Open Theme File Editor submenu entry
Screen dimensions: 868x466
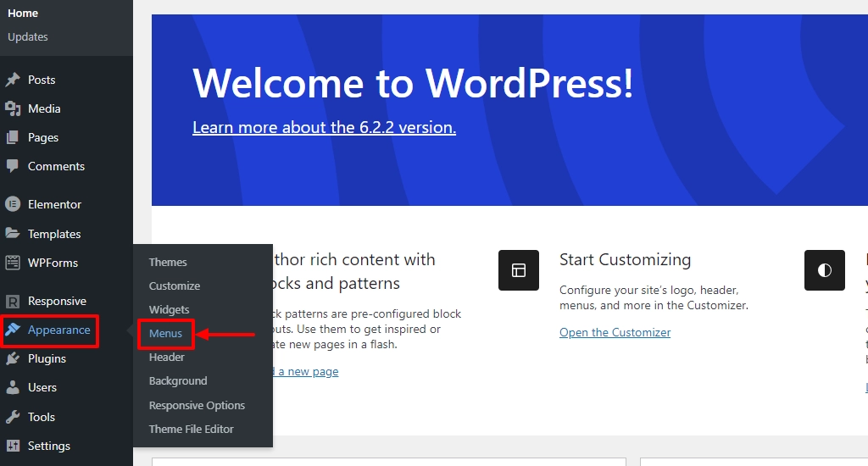click(x=191, y=429)
